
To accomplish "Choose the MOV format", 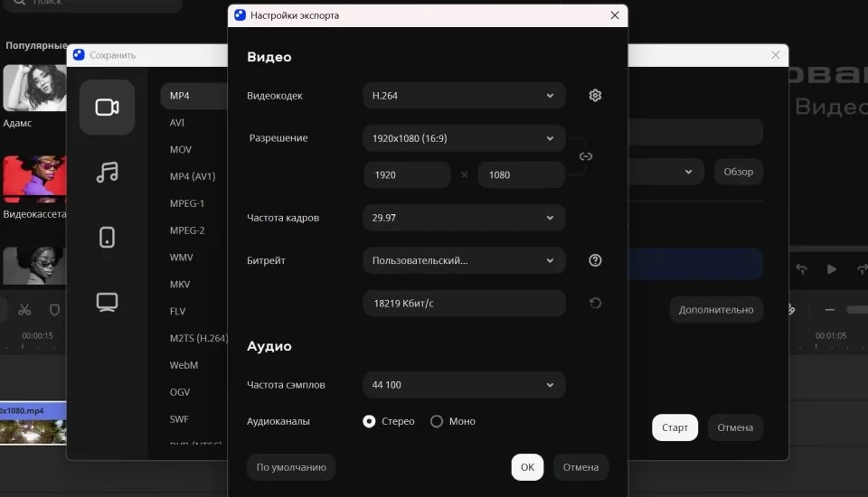I will pyautogui.click(x=181, y=150).
